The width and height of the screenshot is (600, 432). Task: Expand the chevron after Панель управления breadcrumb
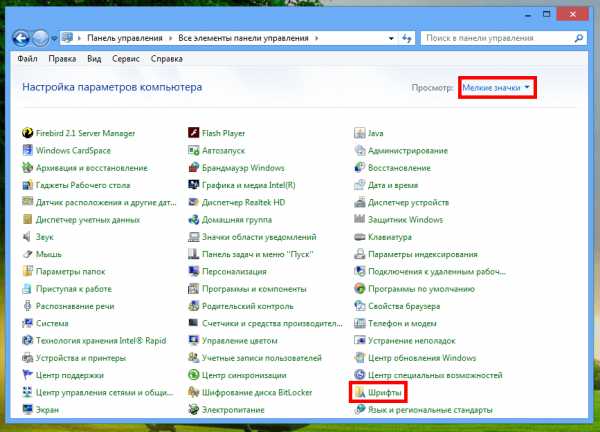tap(170, 38)
